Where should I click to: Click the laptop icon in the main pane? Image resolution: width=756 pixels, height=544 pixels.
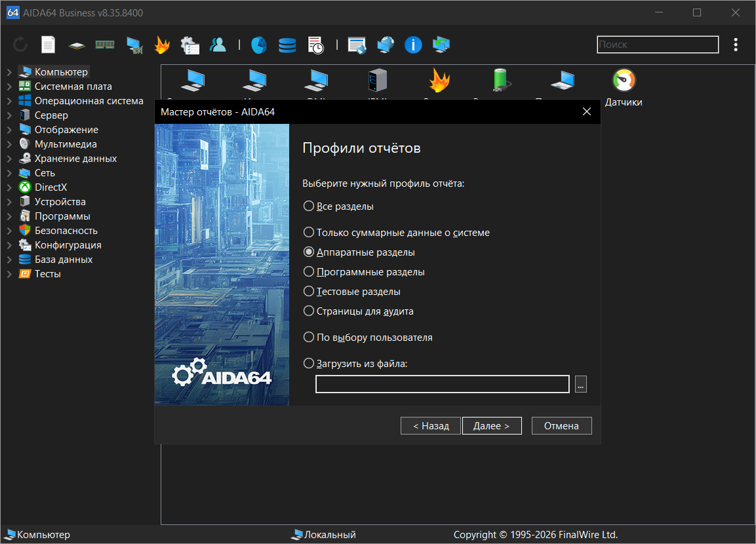click(x=563, y=81)
